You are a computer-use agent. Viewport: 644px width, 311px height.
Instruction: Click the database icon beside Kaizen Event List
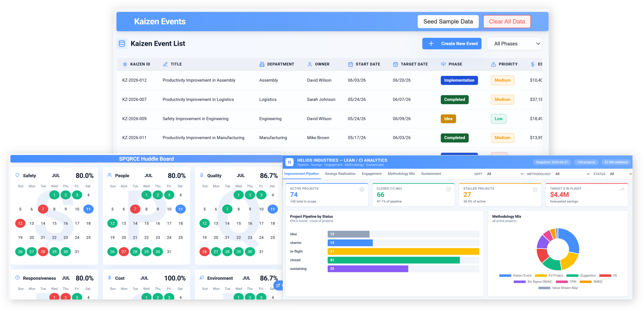(122, 44)
